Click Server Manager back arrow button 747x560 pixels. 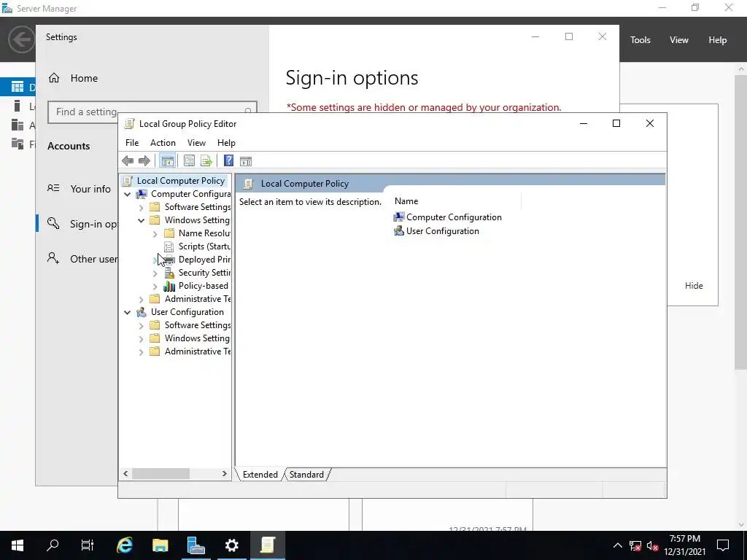[21, 39]
